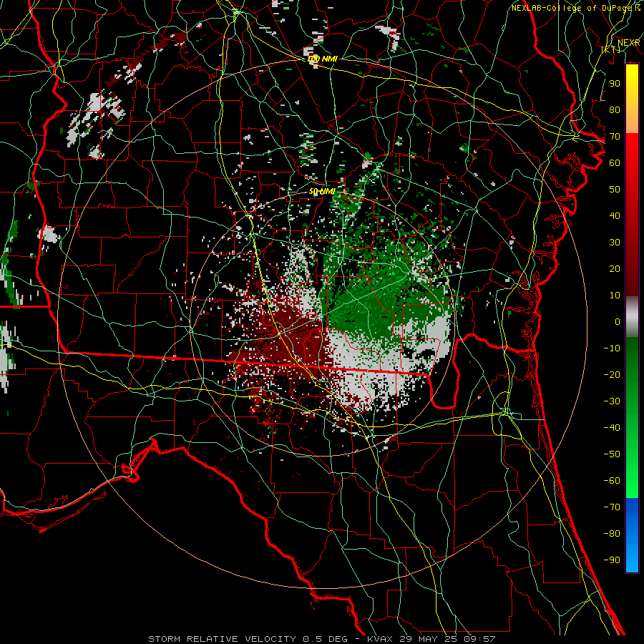Click the blue bottom segment of color bar
644x644 pixels.
point(632,535)
